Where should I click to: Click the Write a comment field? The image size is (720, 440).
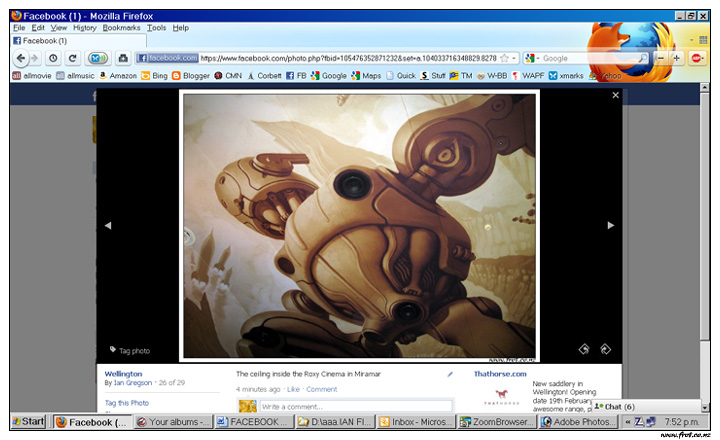pos(356,406)
